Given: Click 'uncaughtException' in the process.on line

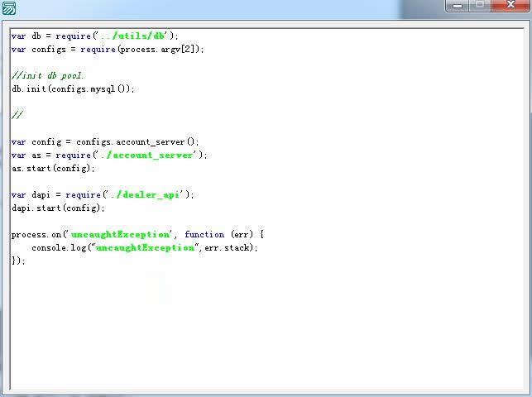Looking at the screenshot, I should click(120, 234).
